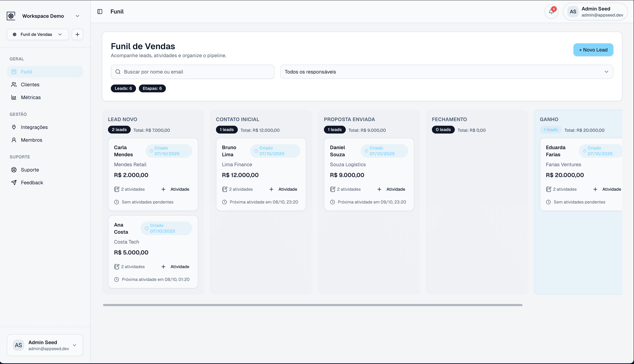Open Membros in the sidebar
Image resolution: width=634 pixels, height=364 pixels.
(31, 140)
